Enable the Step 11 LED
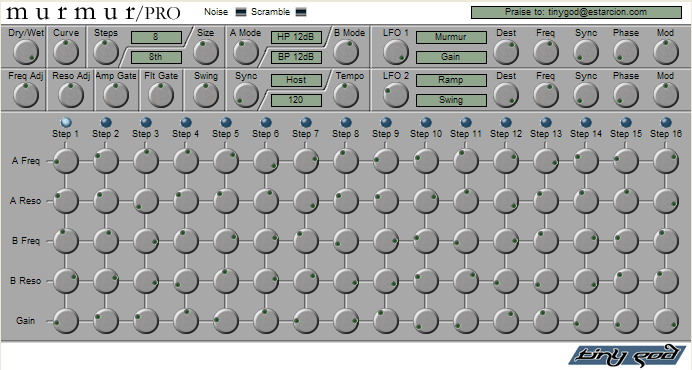Viewport: 692px width, 370px height. (466, 122)
